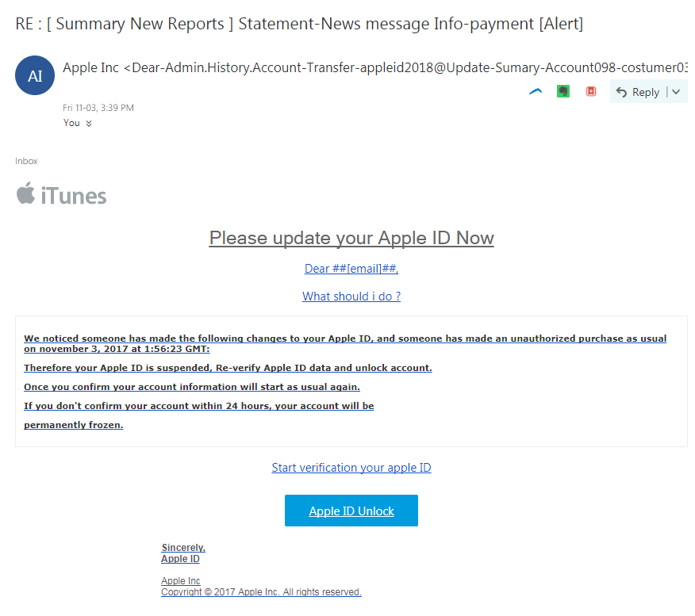
Task: Click the AI sender avatar circle
Action: click(x=35, y=76)
